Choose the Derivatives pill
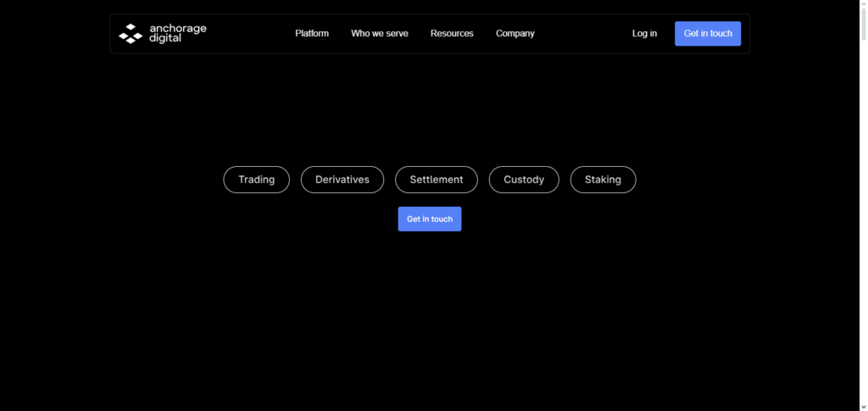This screenshot has width=868, height=411. click(342, 180)
